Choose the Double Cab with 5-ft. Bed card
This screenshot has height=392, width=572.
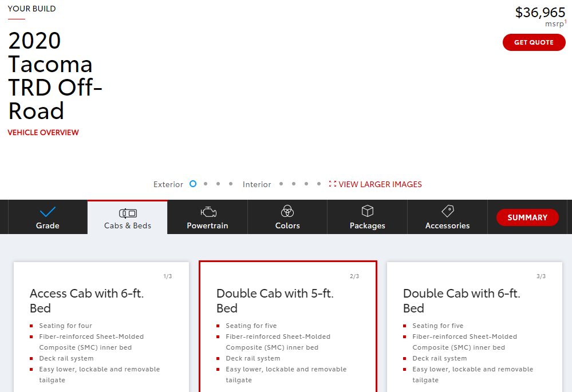pos(288,327)
